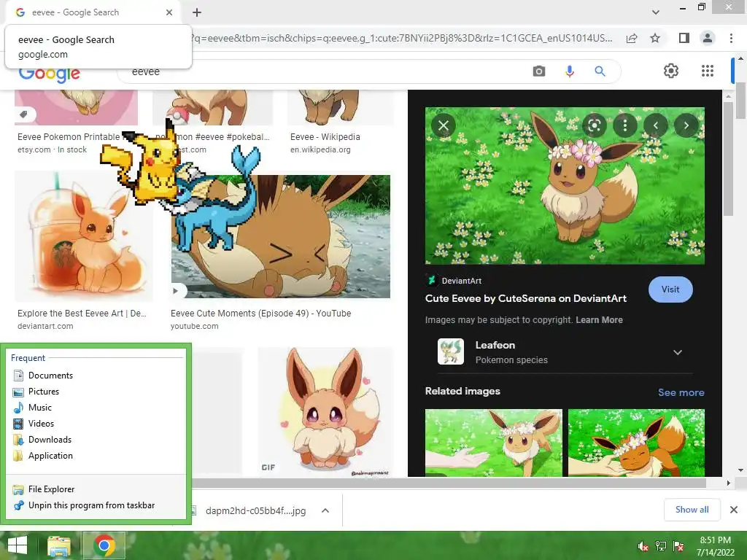The height and width of the screenshot is (560, 747).
Task: Close the downloads bar with X
Action: (734, 510)
